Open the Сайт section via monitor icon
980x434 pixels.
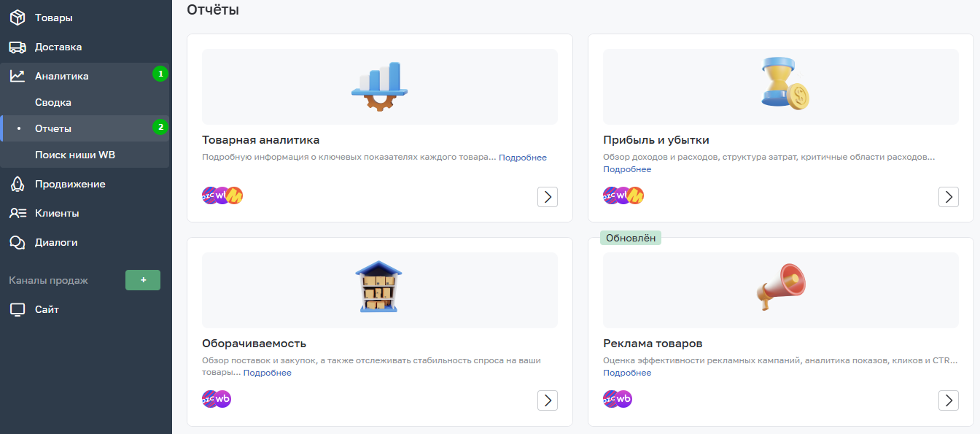[17, 309]
